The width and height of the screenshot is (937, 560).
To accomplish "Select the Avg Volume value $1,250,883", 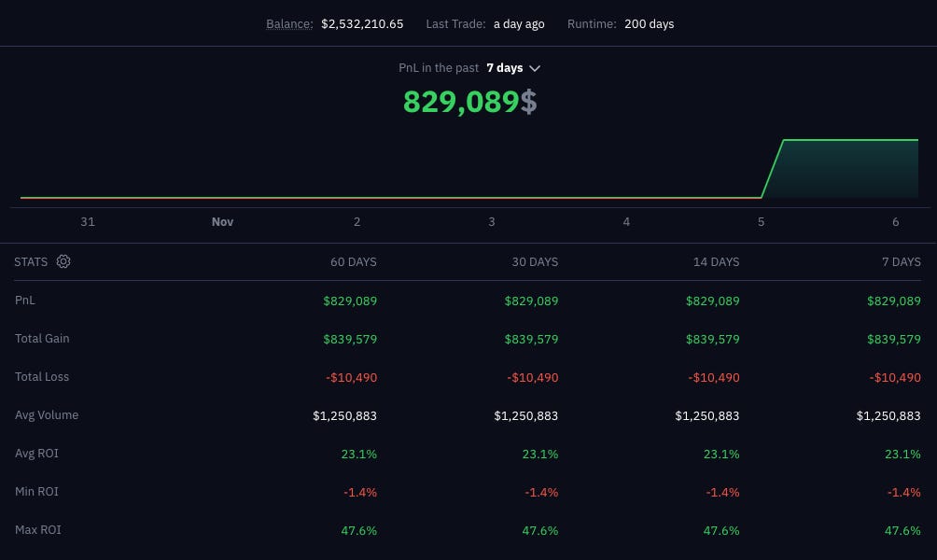I will (344, 415).
